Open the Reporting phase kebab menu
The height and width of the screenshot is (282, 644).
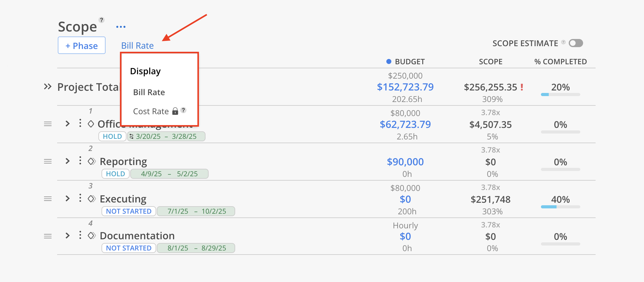80,161
